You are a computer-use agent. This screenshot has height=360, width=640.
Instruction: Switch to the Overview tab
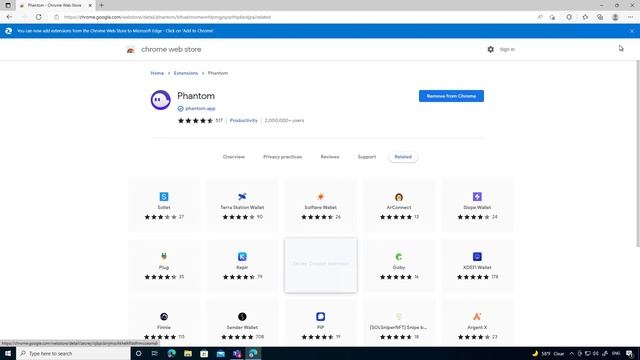point(234,157)
